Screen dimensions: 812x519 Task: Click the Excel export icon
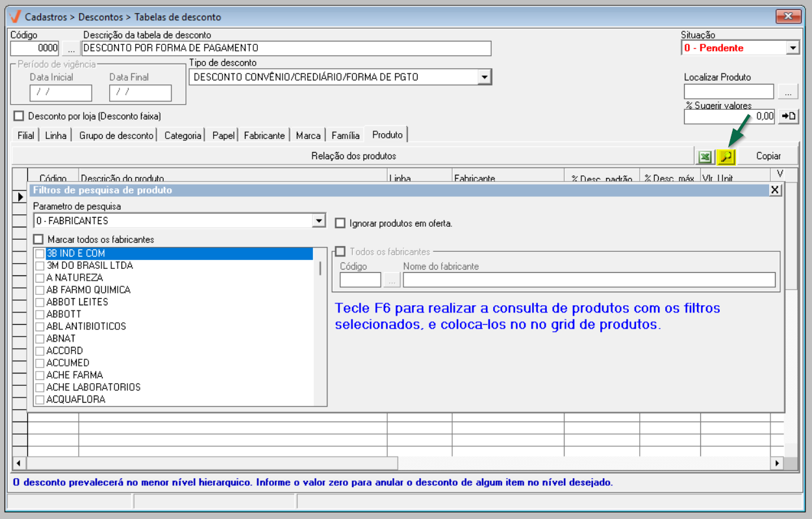coord(704,157)
